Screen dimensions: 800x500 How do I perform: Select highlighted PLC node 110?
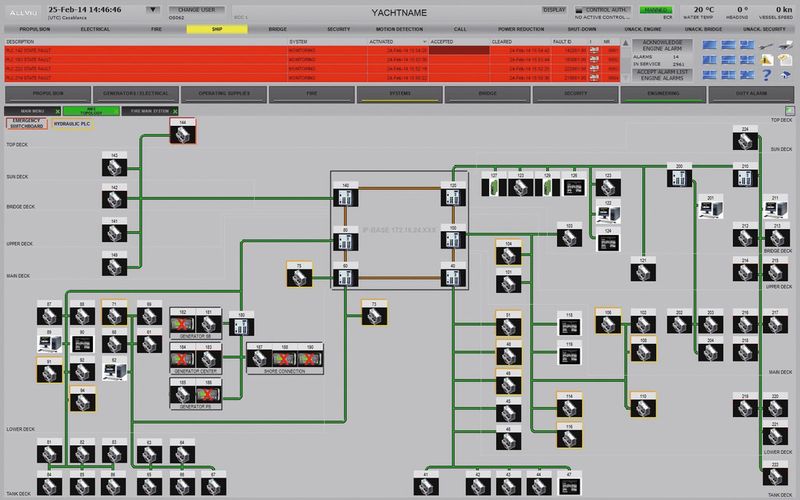click(643, 405)
